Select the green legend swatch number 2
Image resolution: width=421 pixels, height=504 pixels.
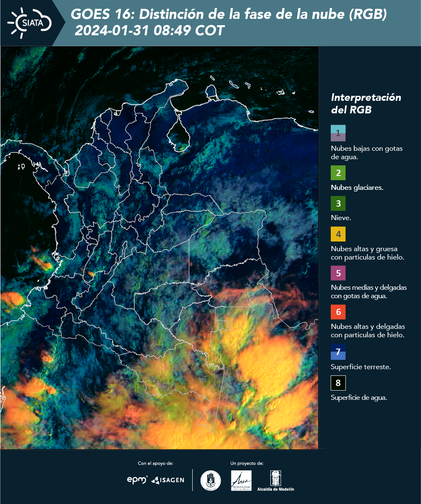pos(338,173)
